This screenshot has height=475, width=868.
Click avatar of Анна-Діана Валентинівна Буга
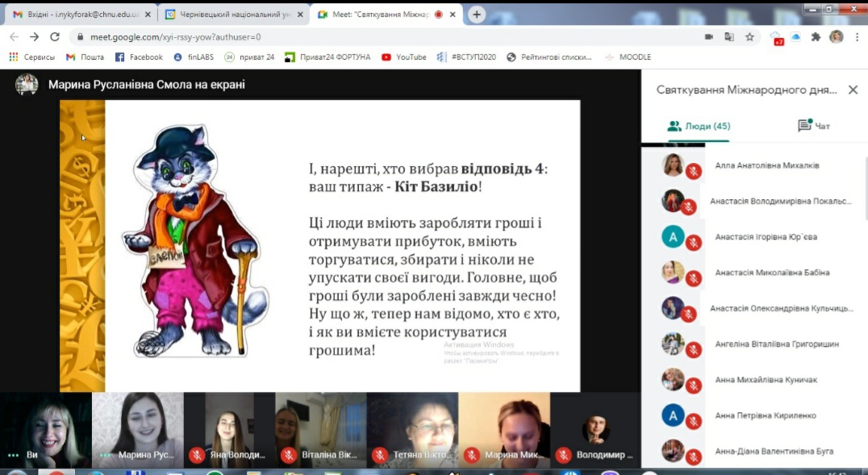click(x=673, y=451)
